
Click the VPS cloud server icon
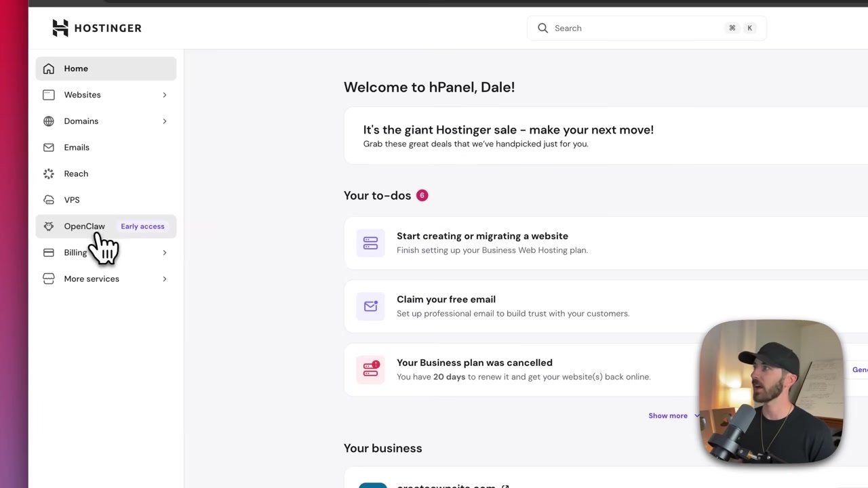[49, 200]
